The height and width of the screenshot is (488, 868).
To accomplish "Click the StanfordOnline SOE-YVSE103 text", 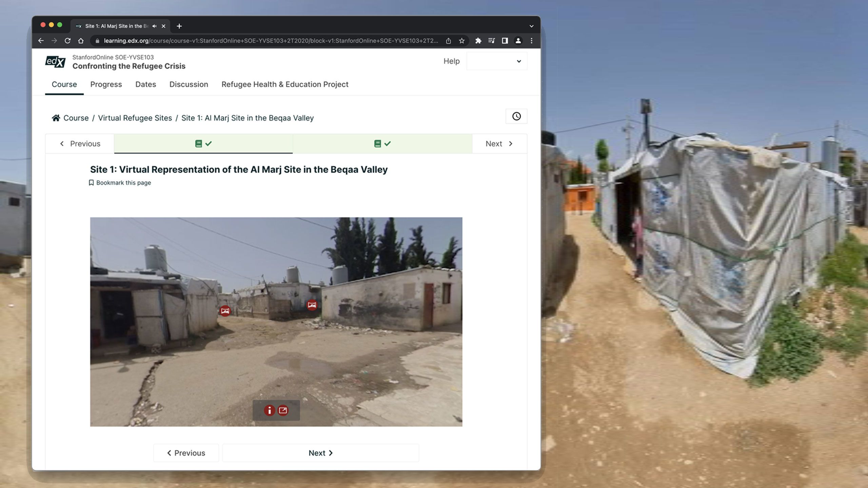I will tap(113, 57).
